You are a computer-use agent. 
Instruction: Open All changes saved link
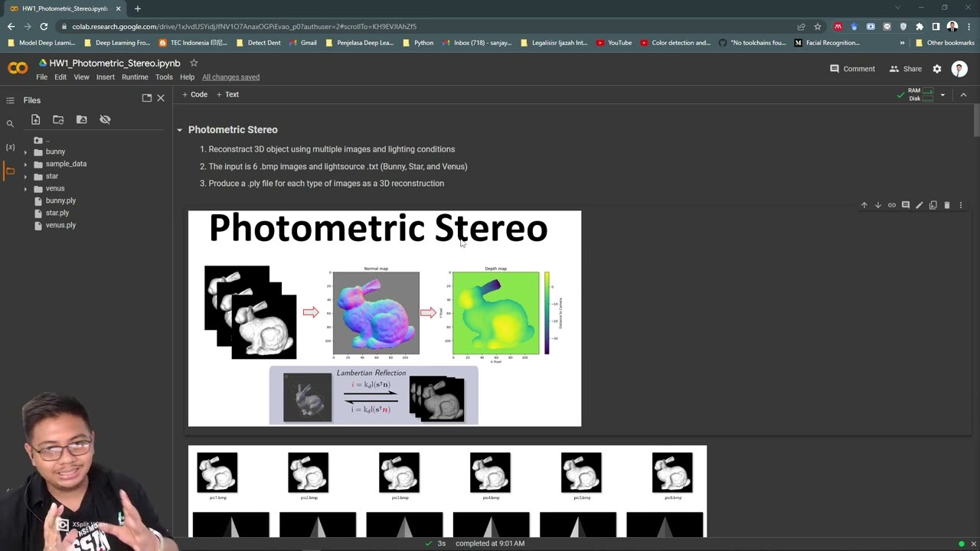[x=230, y=77]
